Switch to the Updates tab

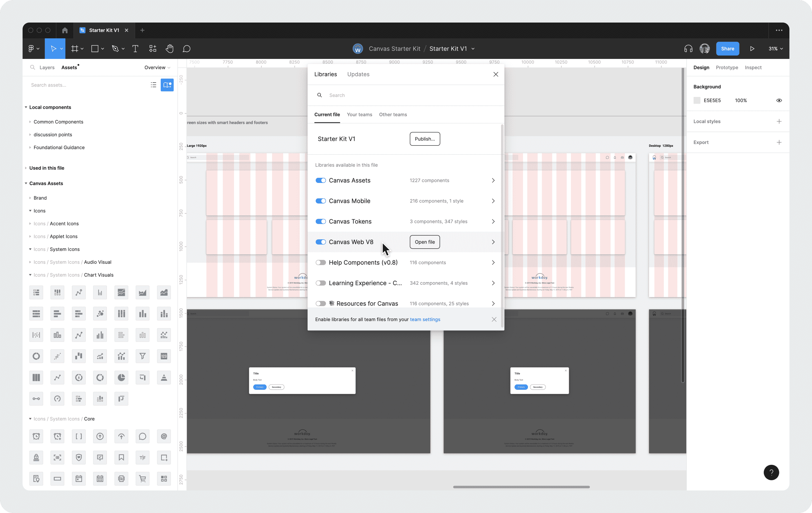(358, 74)
